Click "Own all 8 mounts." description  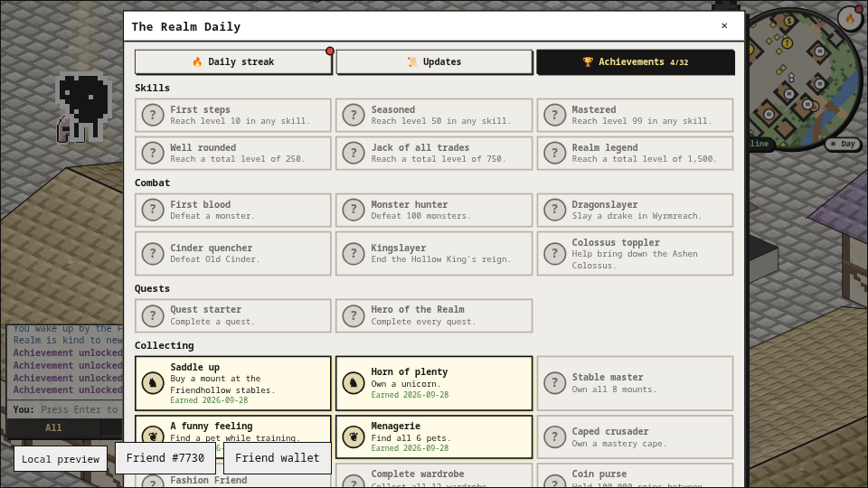(x=615, y=389)
